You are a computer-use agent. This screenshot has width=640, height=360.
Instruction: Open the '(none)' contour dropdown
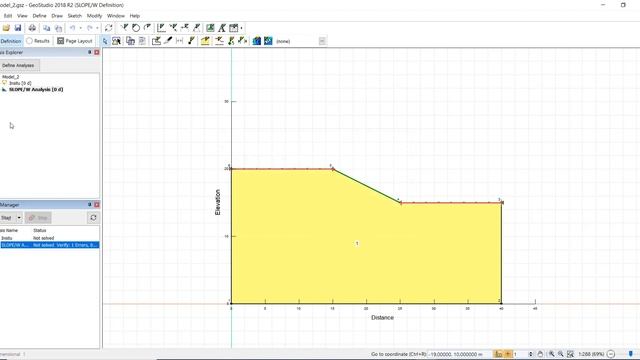322,41
